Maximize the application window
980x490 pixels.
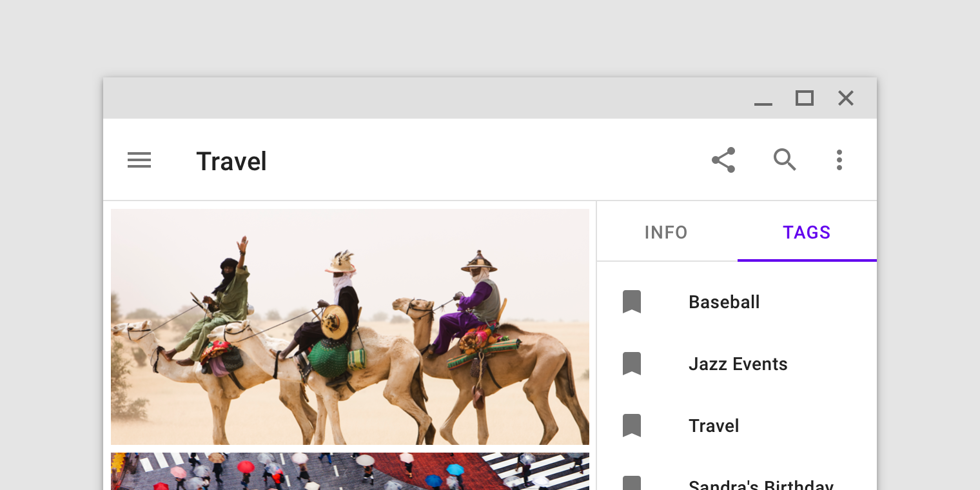pyautogui.click(x=805, y=98)
